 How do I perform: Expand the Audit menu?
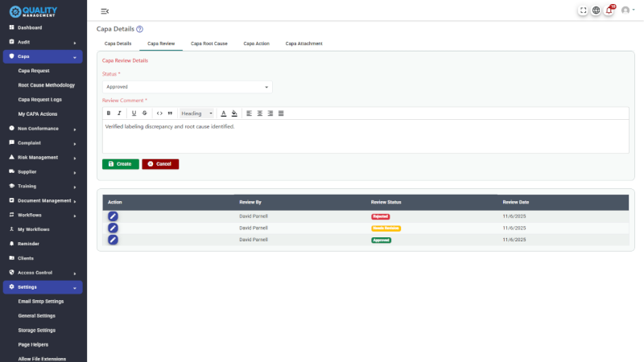coord(43,42)
